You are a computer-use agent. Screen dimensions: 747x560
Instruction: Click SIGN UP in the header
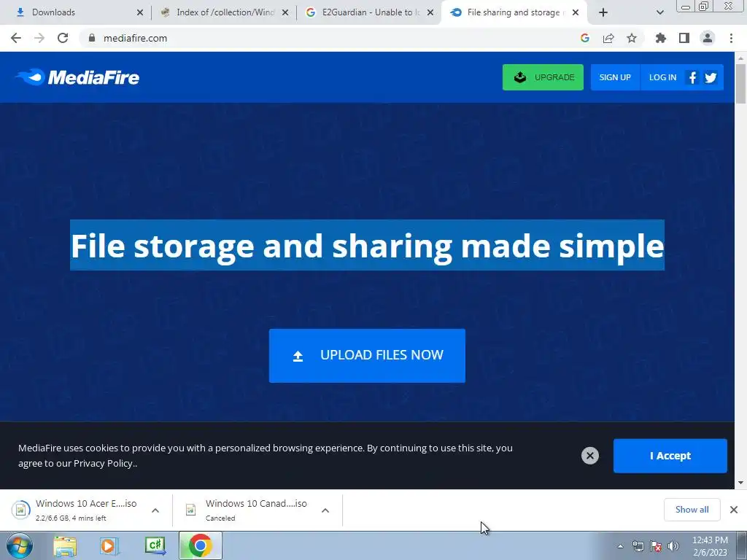[614, 77]
